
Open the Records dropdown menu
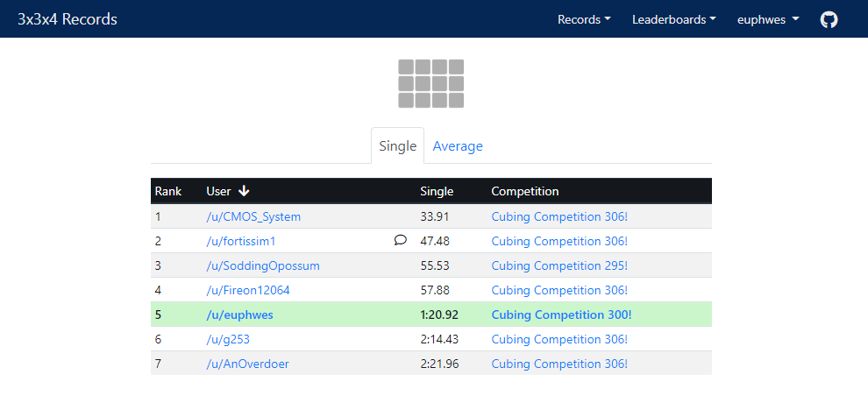click(584, 19)
